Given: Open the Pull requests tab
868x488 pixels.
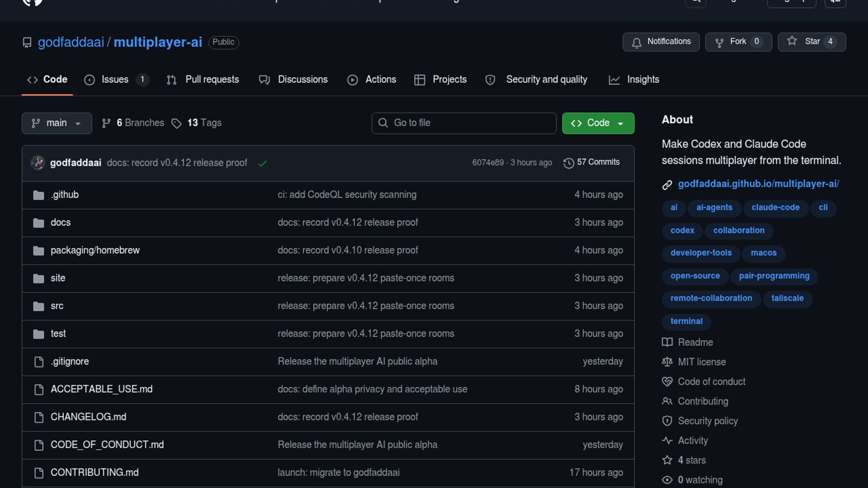Looking at the screenshot, I should [203, 80].
